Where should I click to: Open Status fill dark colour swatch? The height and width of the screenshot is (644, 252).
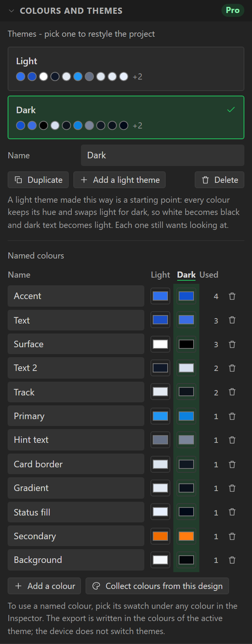(x=186, y=512)
